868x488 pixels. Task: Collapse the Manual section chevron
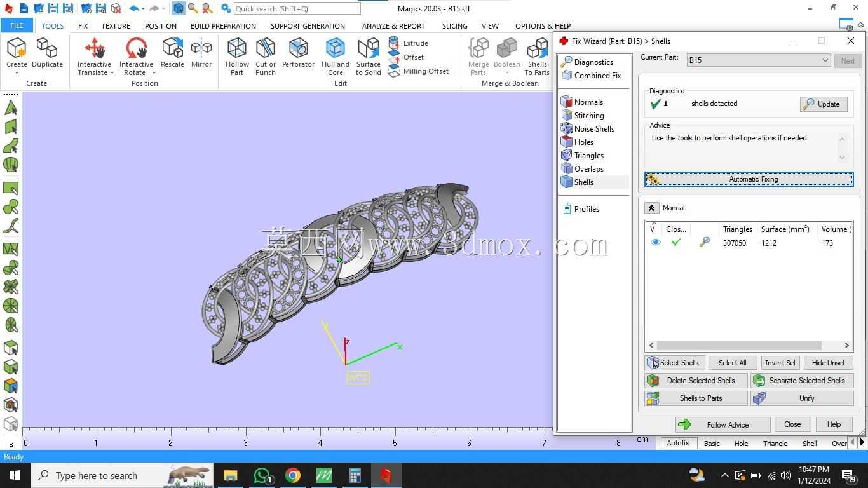tap(652, 208)
